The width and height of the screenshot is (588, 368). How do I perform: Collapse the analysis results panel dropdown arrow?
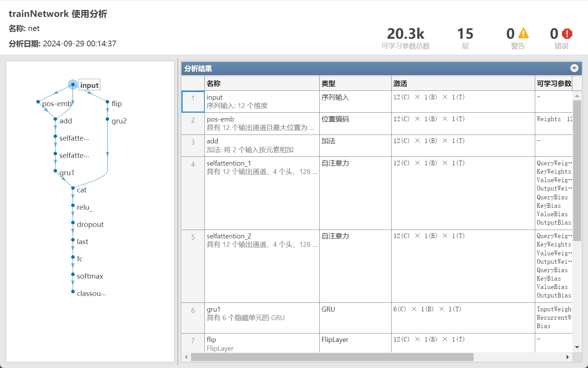click(574, 68)
